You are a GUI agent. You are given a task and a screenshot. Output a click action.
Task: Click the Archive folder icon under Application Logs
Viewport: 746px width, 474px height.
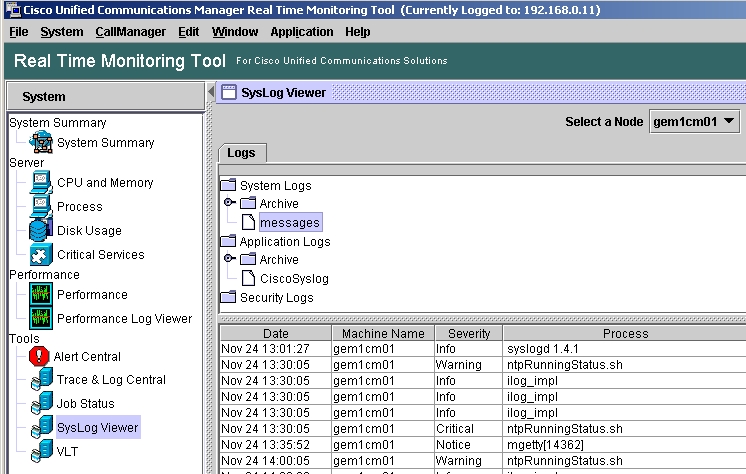[248, 259]
